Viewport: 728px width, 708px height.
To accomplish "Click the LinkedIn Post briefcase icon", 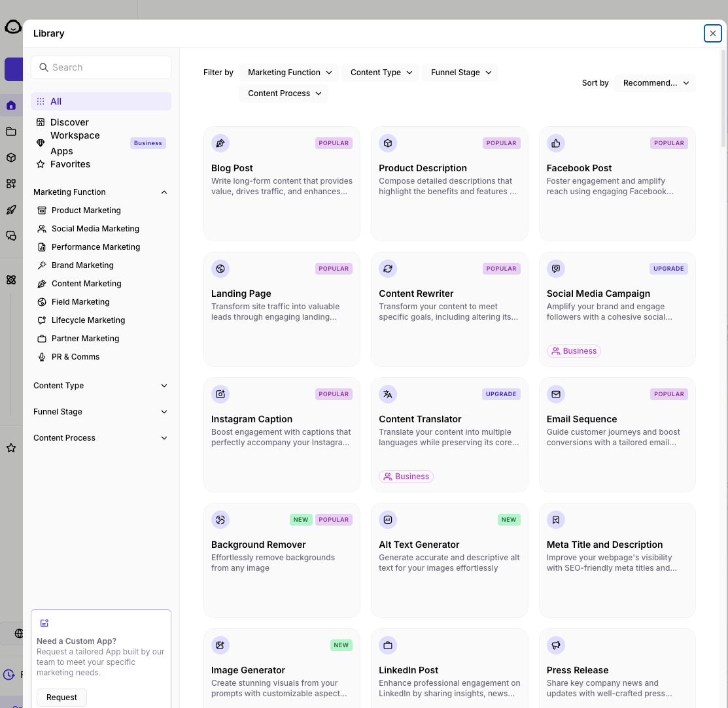I will (x=388, y=645).
